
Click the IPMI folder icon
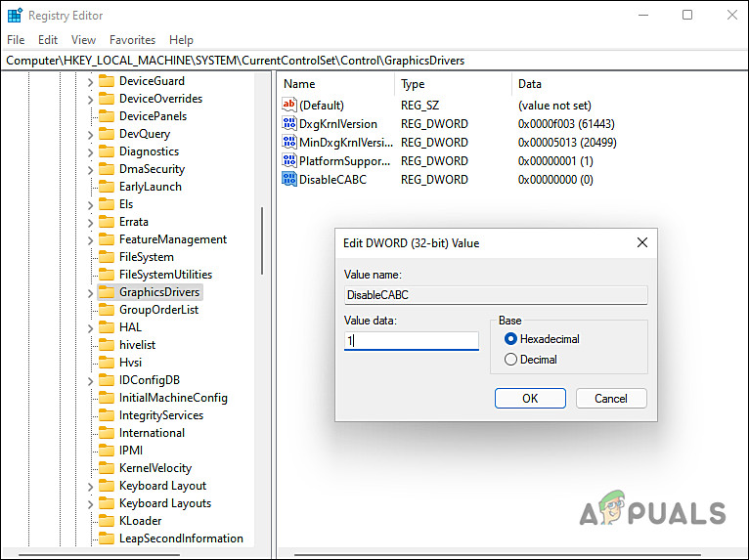click(x=107, y=451)
